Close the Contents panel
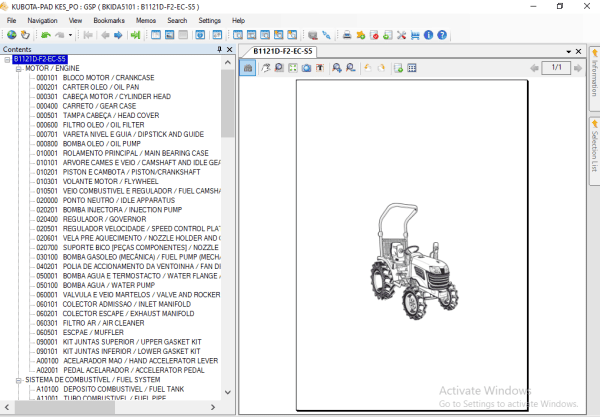 (229, 49)
